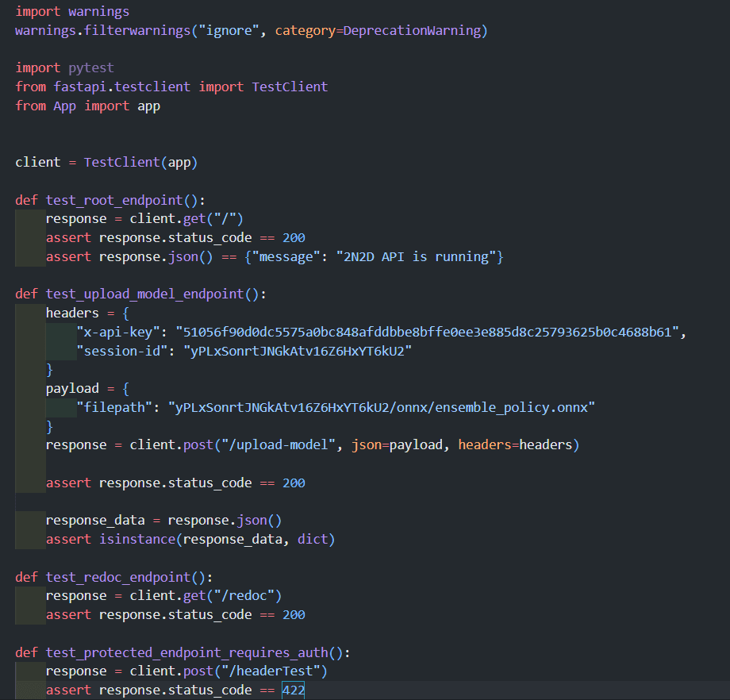Click the 'import warnings' statement

click(72, 12)
